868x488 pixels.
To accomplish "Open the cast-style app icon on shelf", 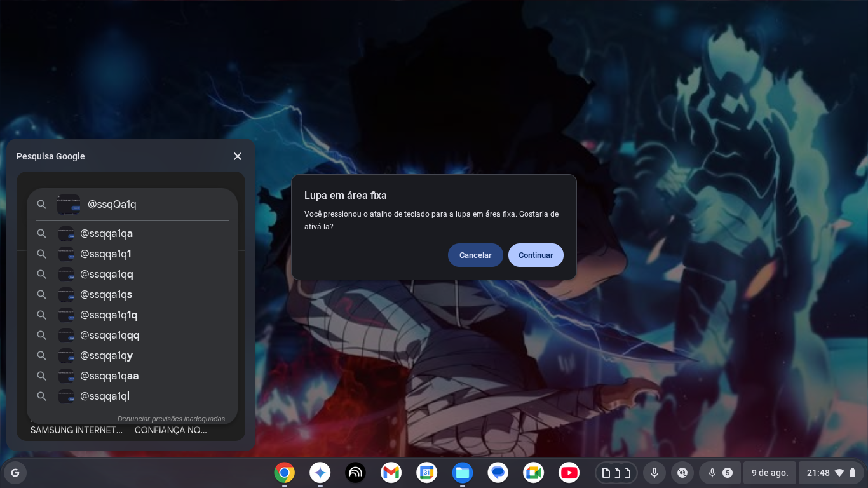I will (356, 473).
